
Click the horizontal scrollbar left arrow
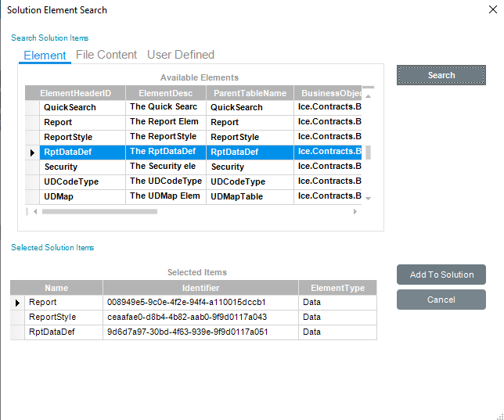(x=35, y=211)
